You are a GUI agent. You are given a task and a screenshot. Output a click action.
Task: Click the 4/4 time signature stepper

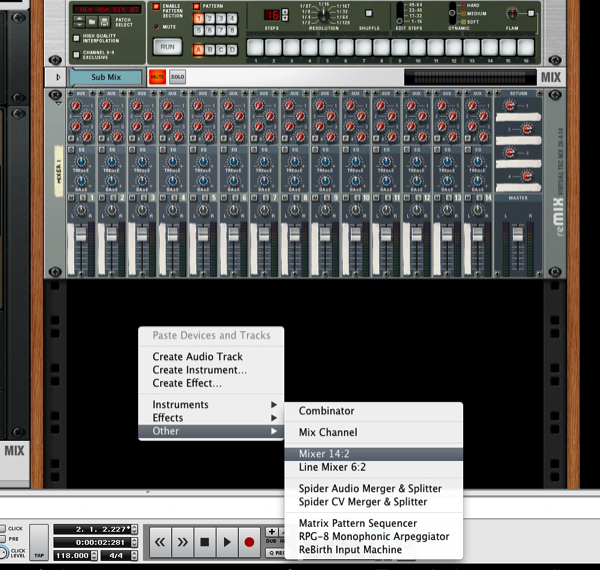(x=134, y=555)
